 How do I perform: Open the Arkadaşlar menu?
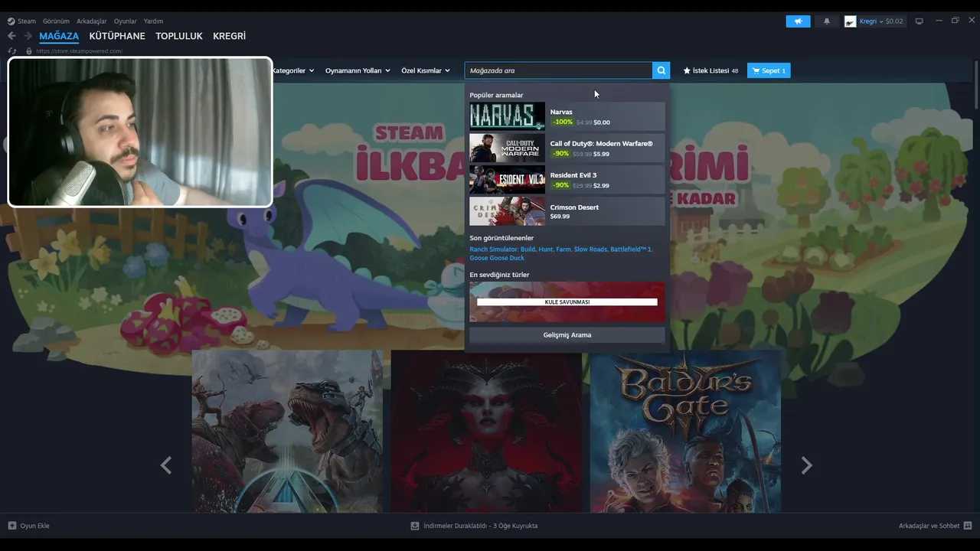pos(92,21)
